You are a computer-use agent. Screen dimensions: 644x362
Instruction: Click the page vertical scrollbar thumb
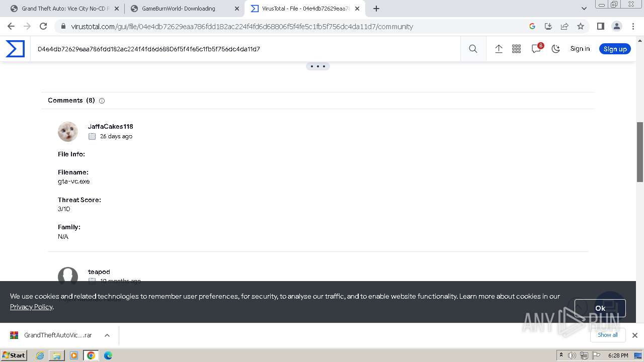(x=640, y=152)
